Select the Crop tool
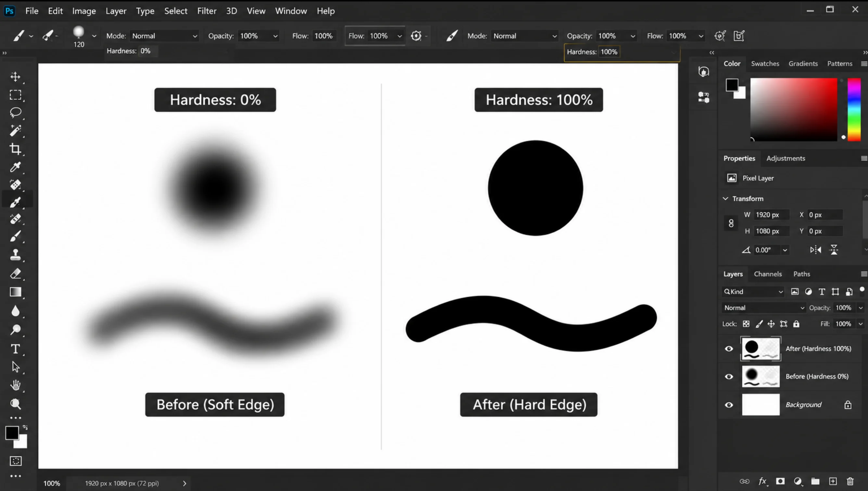 pyautogui.click(x=15, y=149)
